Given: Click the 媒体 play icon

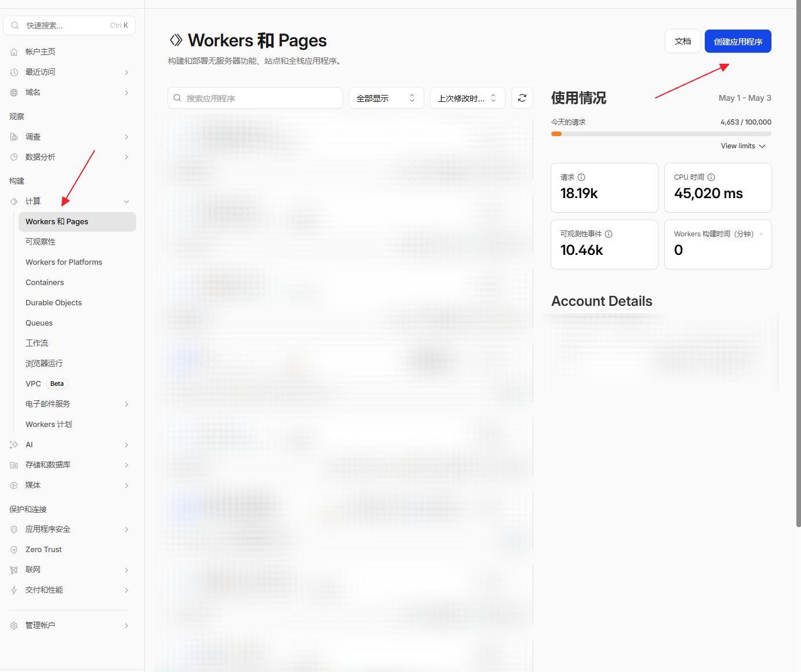Looking at the screenshot, I should [14, 485].
